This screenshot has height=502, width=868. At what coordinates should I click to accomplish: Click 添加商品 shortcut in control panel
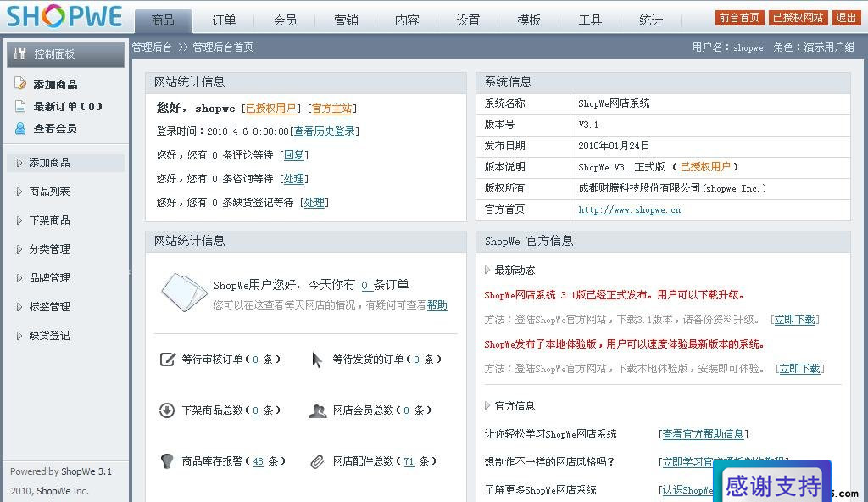click(x=55, y=84)
